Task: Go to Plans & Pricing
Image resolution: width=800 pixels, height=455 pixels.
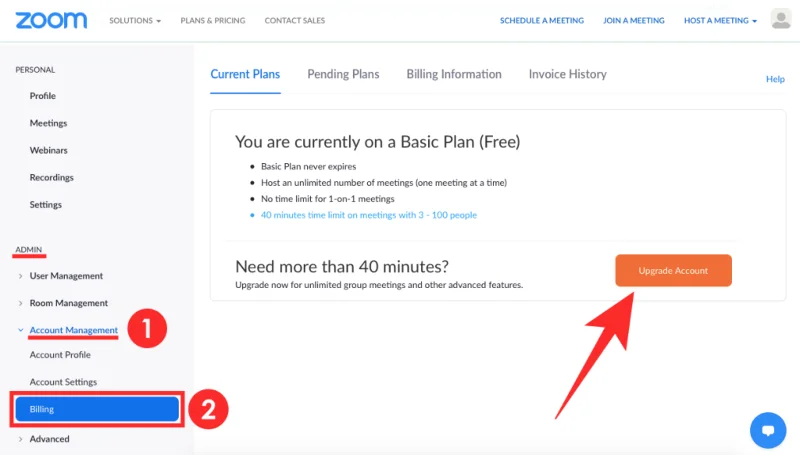Action: (x=213, y=21)
